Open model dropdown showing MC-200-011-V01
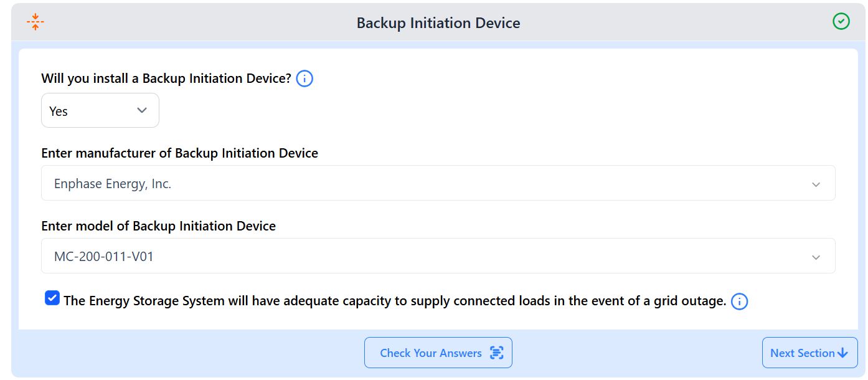Viewport: 868px width, 380px height. [x=438, y=256]
